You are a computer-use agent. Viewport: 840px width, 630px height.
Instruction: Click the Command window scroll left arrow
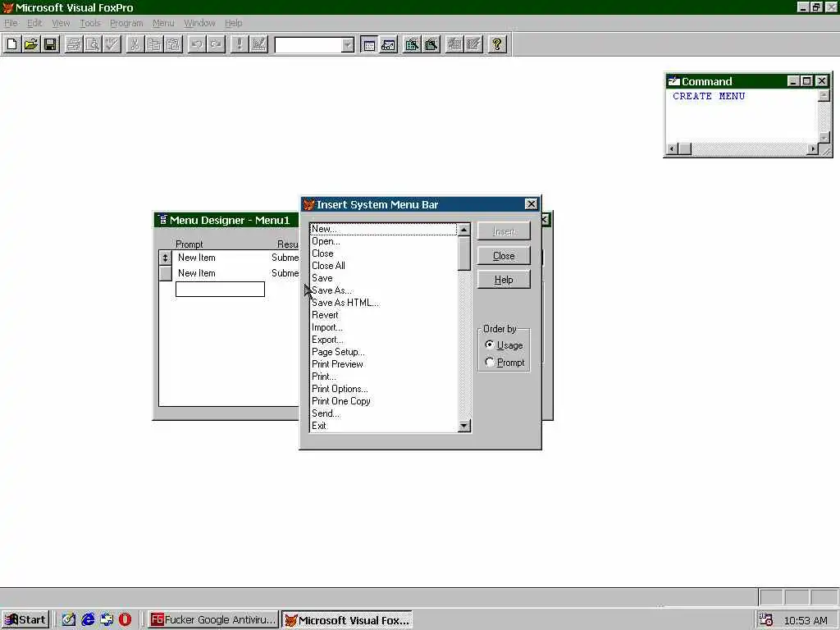pos(672,149)
